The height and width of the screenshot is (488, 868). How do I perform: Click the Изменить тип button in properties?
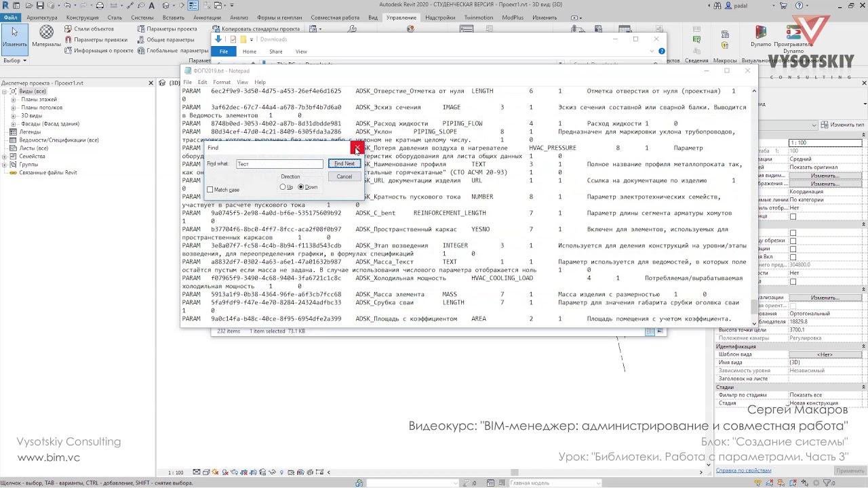(842, 125)
